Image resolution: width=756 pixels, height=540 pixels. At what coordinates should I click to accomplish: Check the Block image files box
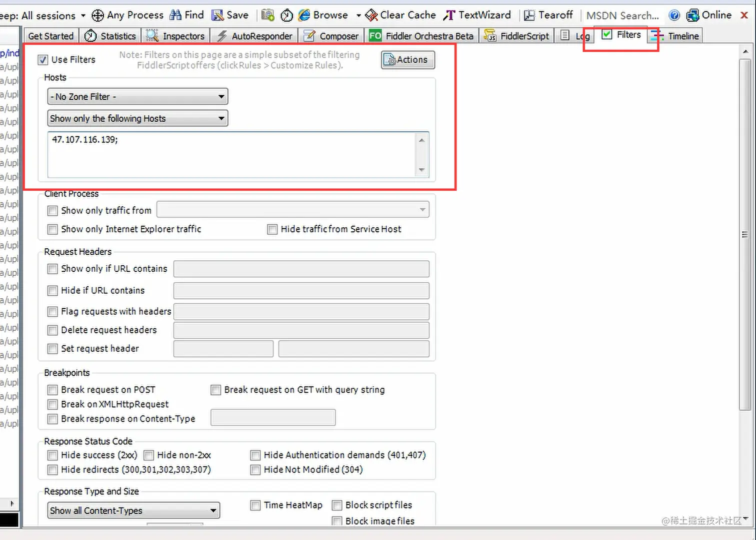(x=337, y=521)
